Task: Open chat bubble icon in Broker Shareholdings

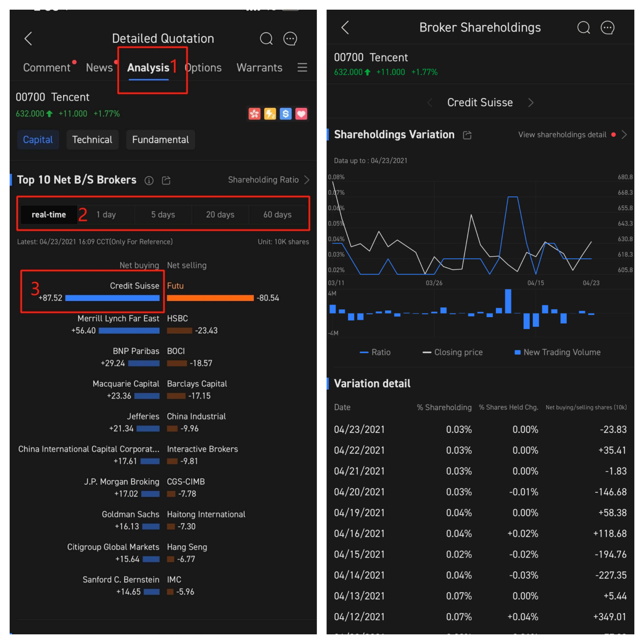Action: (x=607, y=27)
